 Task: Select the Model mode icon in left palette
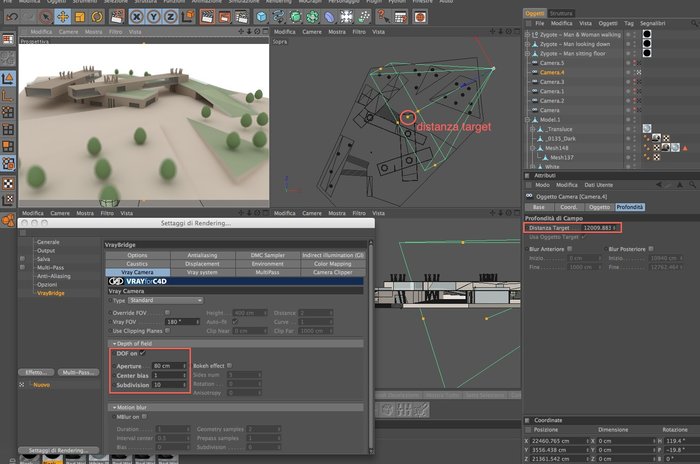coord(8,79)
